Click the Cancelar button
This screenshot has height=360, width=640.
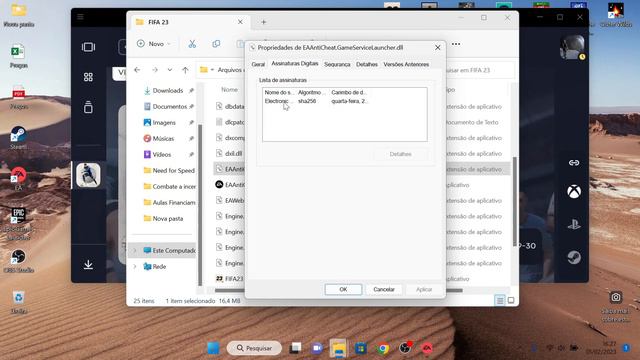tap(384, 289)
